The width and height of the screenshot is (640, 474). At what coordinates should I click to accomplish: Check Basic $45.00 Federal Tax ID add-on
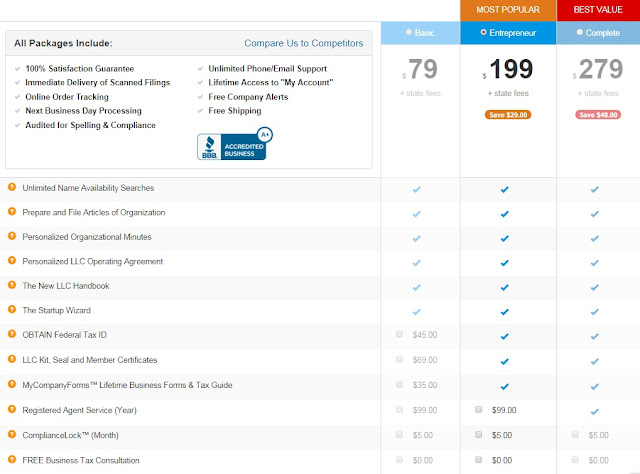400,335
